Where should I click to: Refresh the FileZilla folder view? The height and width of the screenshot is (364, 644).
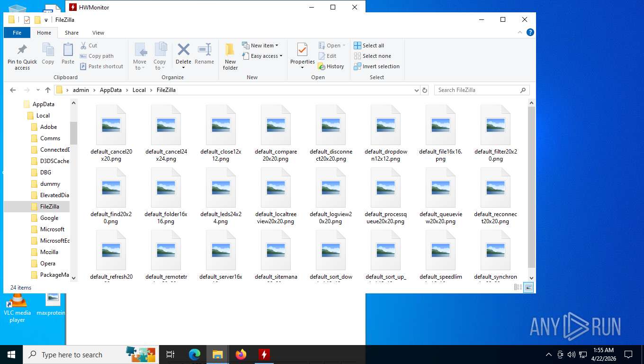coord(425,90)
